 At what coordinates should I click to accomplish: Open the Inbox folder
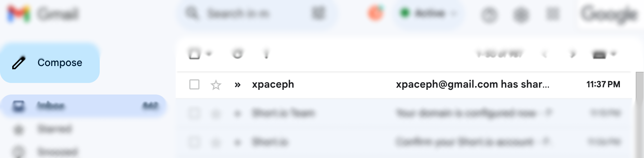point(84,106)
